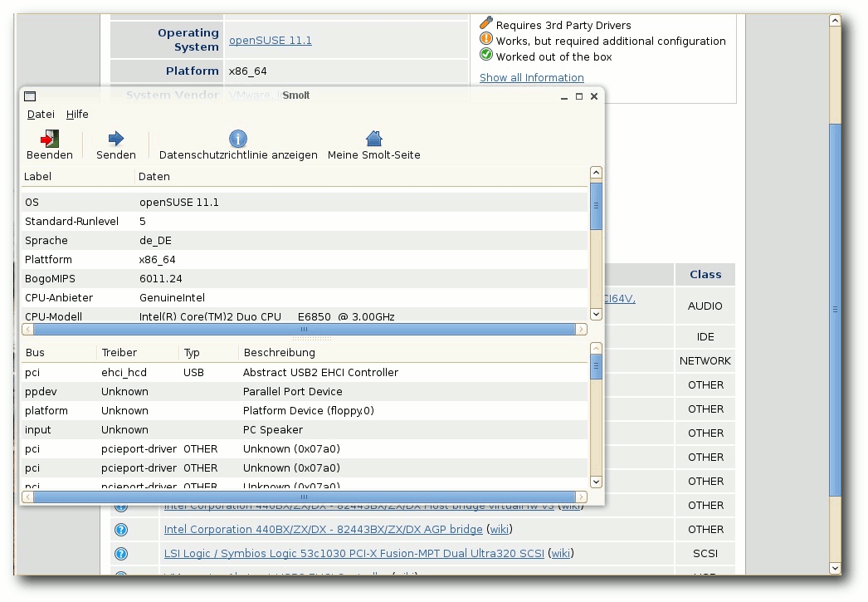Minimize the Smolt window
The image size is (868, 602).
[564, 96]
